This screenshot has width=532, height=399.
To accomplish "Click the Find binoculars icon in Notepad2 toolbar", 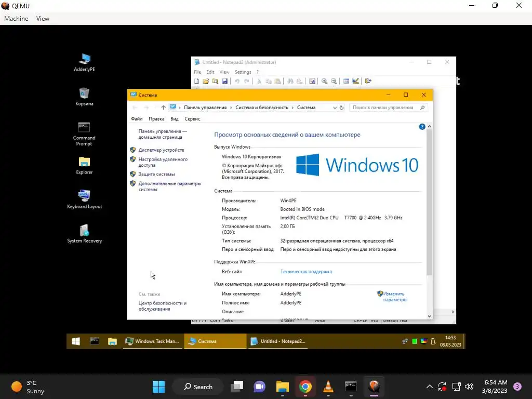I will pyautogui.click(x=290, y=81).
